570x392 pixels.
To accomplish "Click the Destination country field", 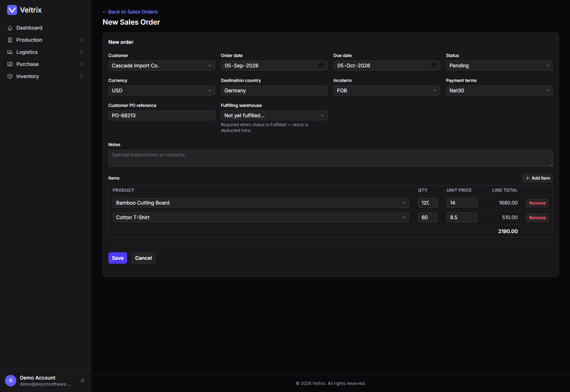I will tap(274, 91).
